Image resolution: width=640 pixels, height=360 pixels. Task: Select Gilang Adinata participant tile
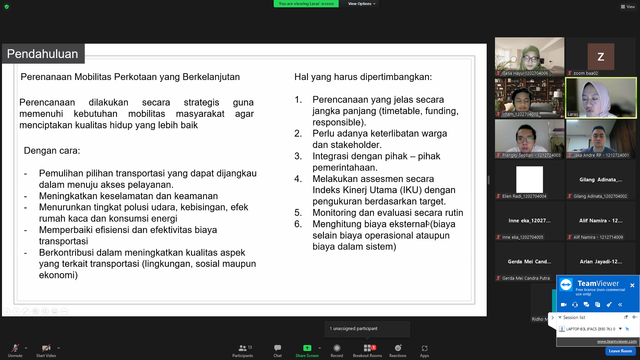coord(601,180)
